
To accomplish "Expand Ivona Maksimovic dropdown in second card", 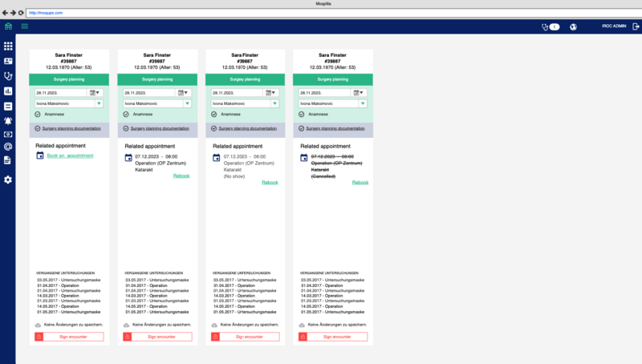I will tap(187, 103).
